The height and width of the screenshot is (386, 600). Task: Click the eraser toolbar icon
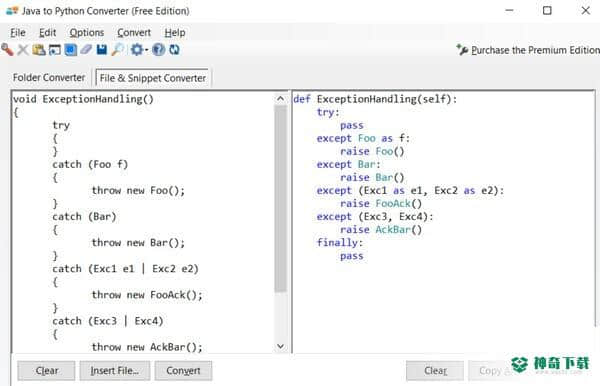coord(86,49)
